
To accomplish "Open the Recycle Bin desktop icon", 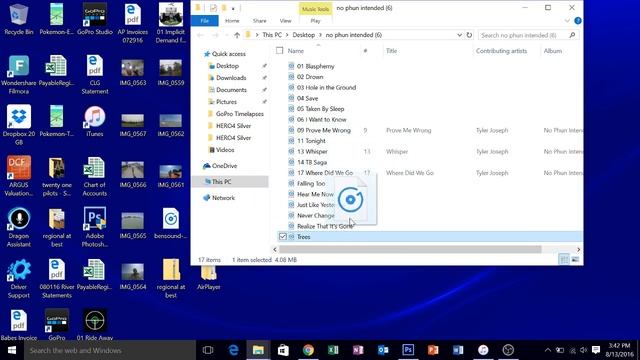I will (18, 19).
